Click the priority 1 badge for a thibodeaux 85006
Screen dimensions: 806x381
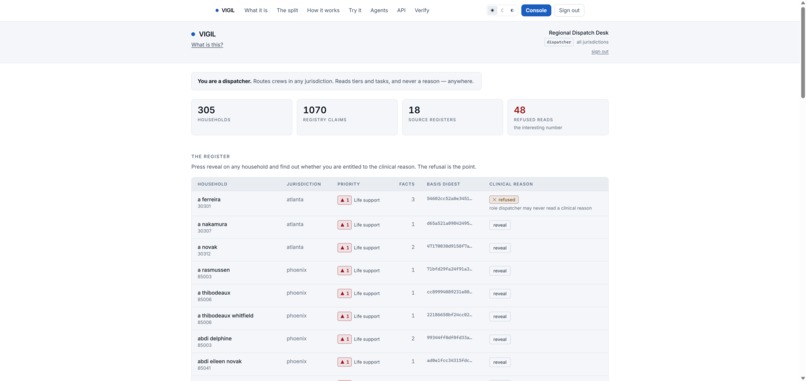(344, 294)
